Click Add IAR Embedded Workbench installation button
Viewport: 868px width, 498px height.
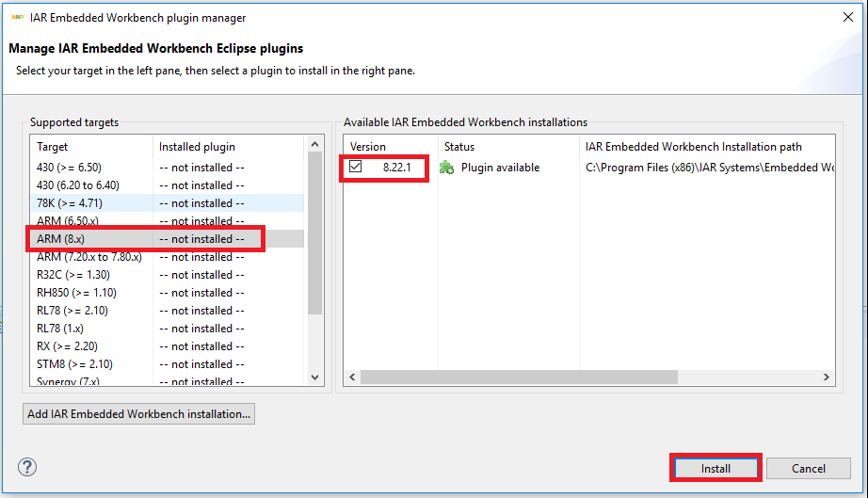point(138,414)
